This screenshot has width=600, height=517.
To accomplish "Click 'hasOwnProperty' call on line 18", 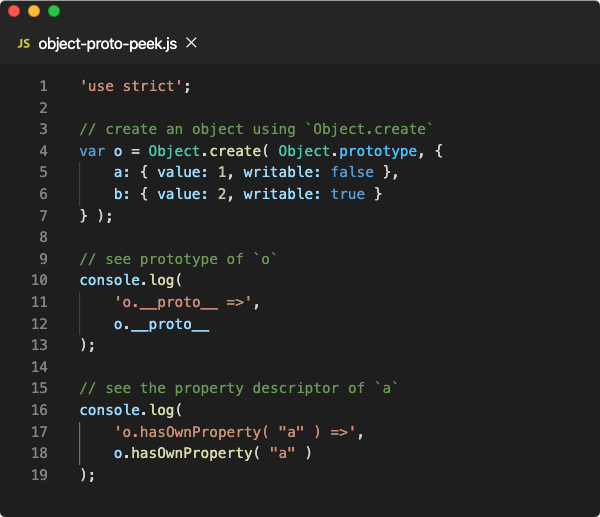I will pyautogui.click(x=192, y=453).
